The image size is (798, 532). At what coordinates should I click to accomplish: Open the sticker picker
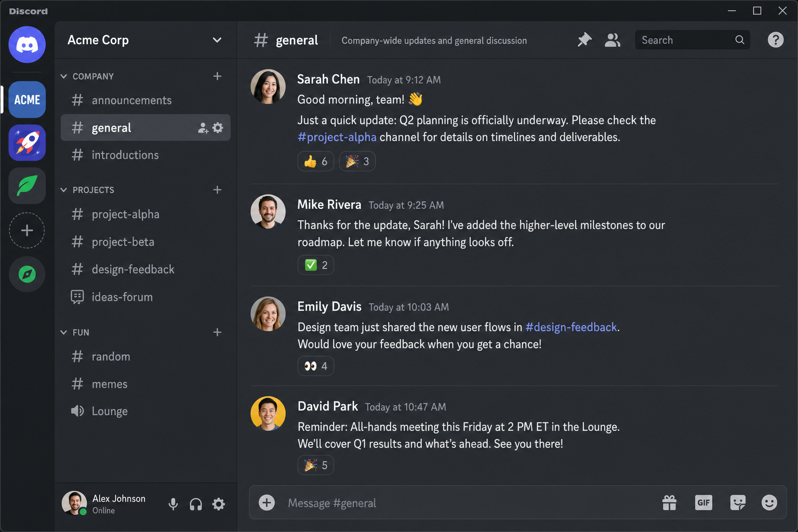point(738,502)
